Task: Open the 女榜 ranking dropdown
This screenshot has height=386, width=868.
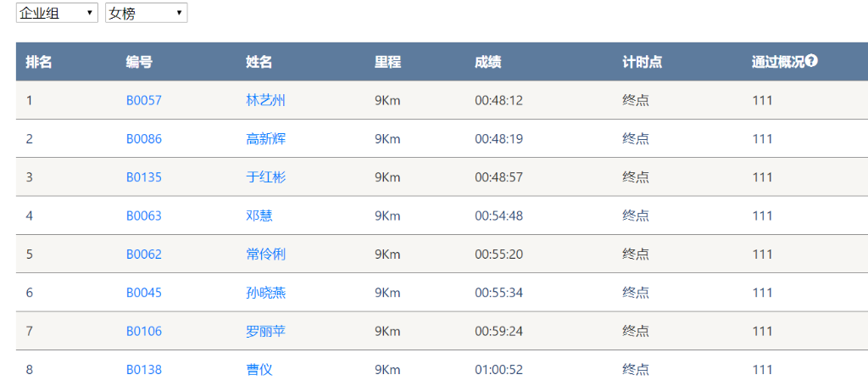Action: coord(146,14)
